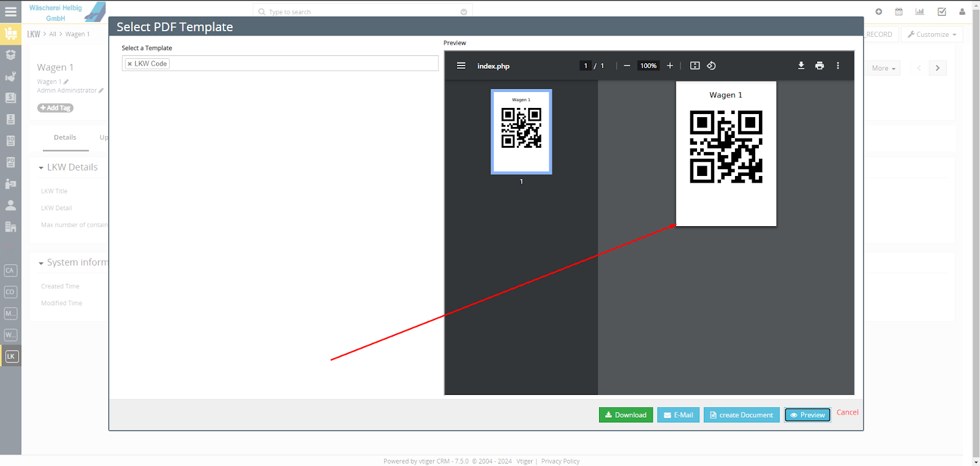Open PDF viewer more actions menu
Image resolution: width=980 pixels, height=466 pixels.
pos(838,66)
